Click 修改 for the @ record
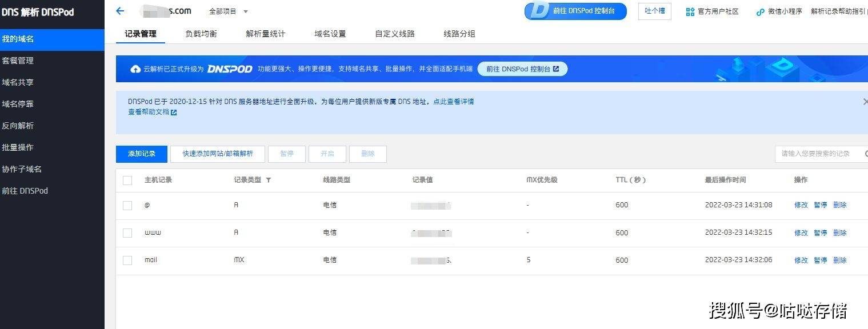Viewport: 868px width, 329px height. tap(801, 205)
